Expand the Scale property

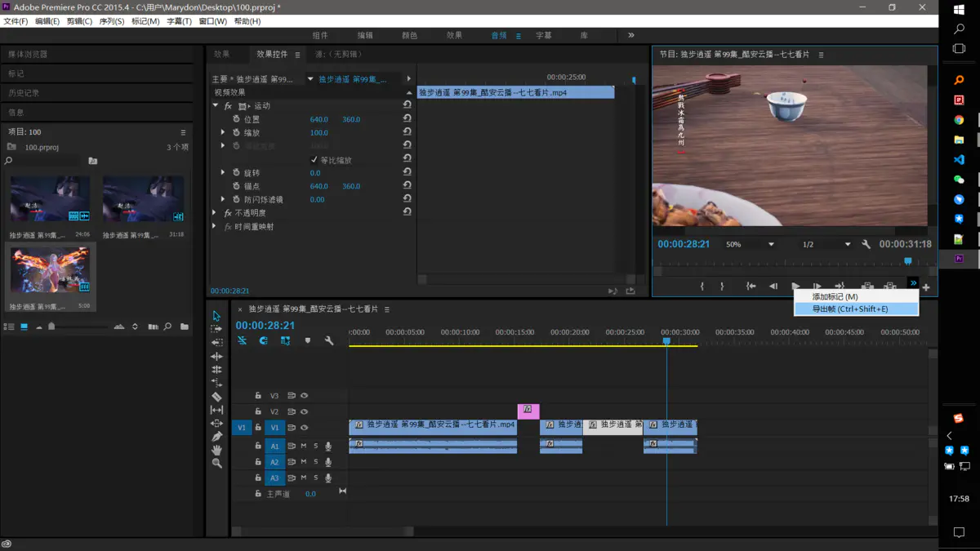[223, 132]
